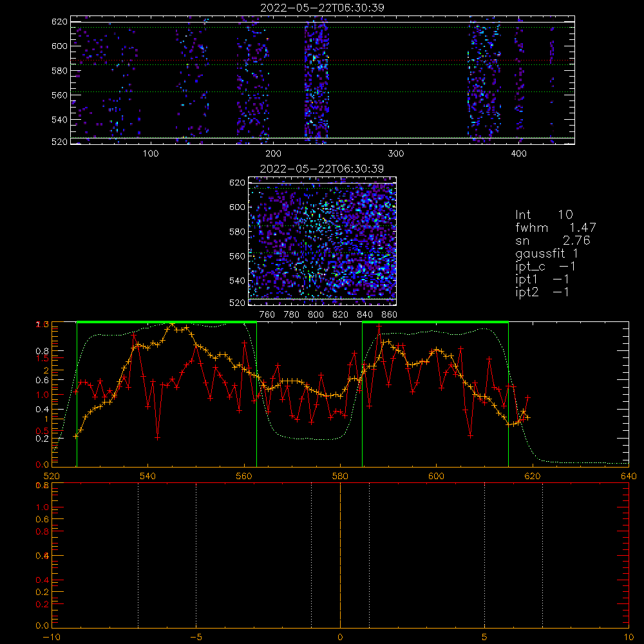Screen dimensions: 644x644
Task: Click the 'ipt1 -1' readout
Action: click(542, 279)
